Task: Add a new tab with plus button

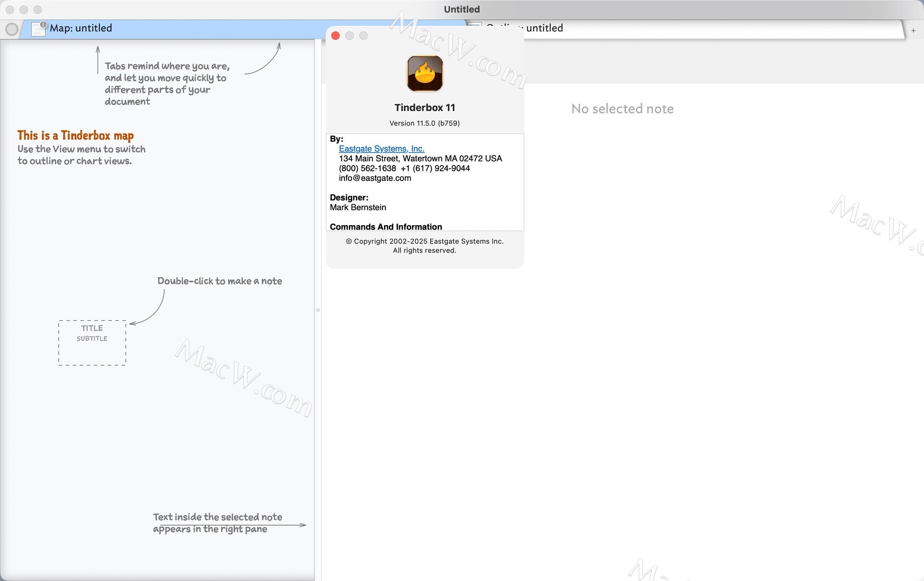Action: 913,31
